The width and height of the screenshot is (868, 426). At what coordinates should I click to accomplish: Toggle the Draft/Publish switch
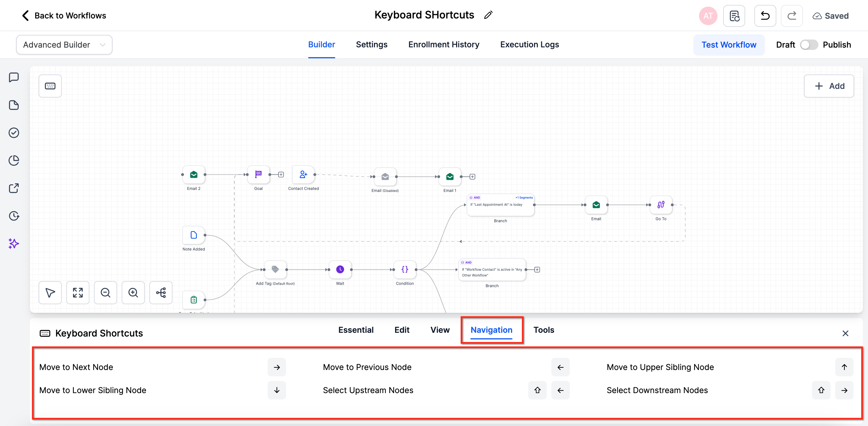(x=809, y=45)
